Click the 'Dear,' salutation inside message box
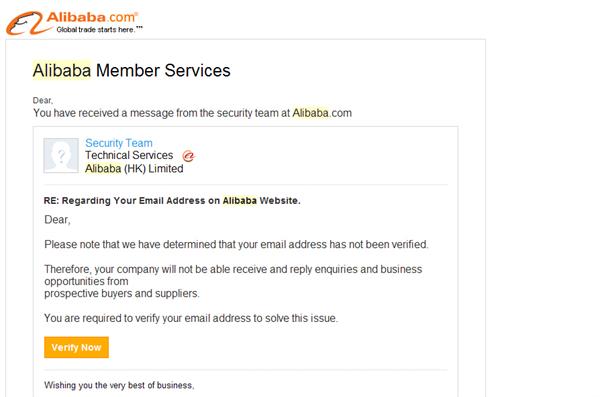 click(57, 220)
